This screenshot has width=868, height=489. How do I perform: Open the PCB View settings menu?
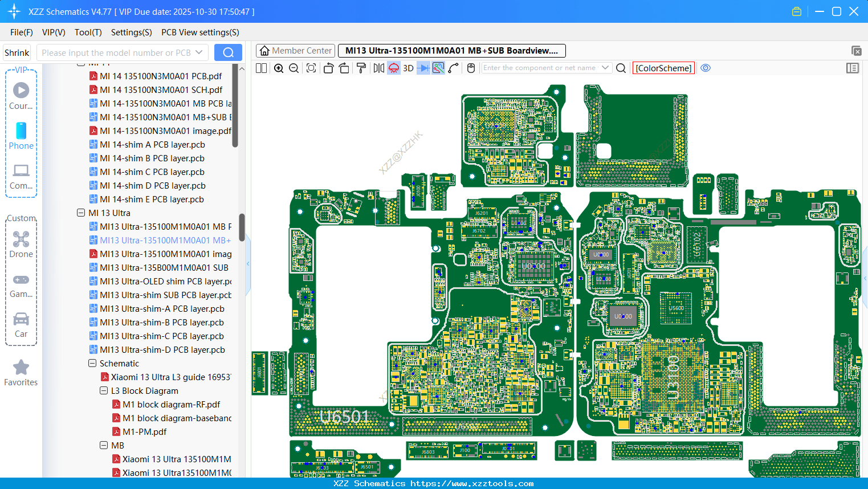199,32
